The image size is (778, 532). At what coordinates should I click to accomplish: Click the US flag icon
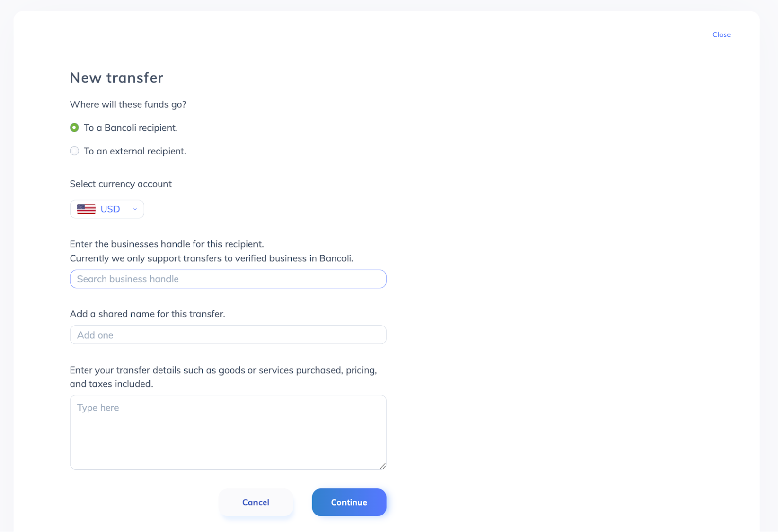click(x=87, y=209)
